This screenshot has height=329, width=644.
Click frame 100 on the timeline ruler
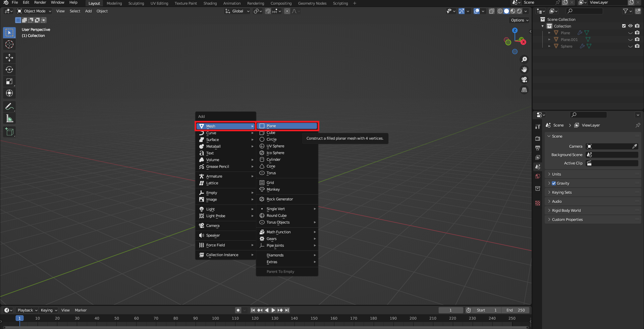coord(215,318)
